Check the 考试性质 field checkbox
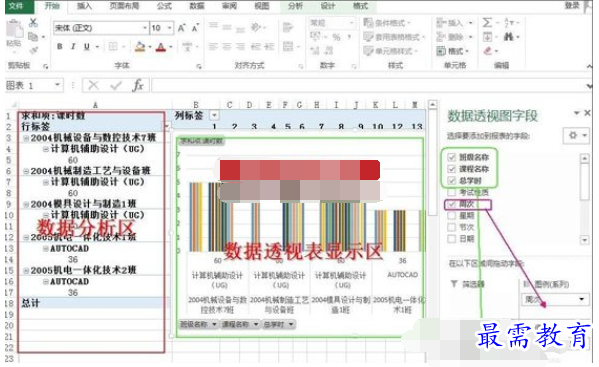This screenshot has width=599, height=367. tap(452, 192)
